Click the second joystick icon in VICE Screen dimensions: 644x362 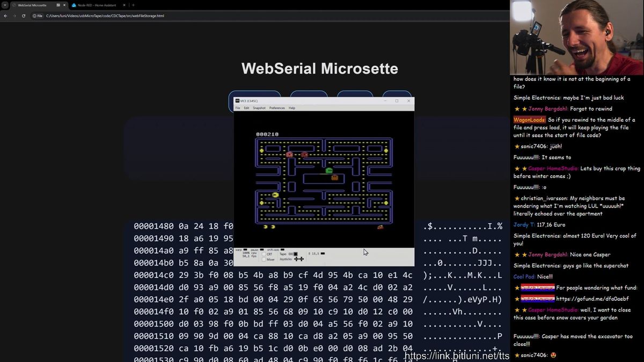[x=302, y=259]
